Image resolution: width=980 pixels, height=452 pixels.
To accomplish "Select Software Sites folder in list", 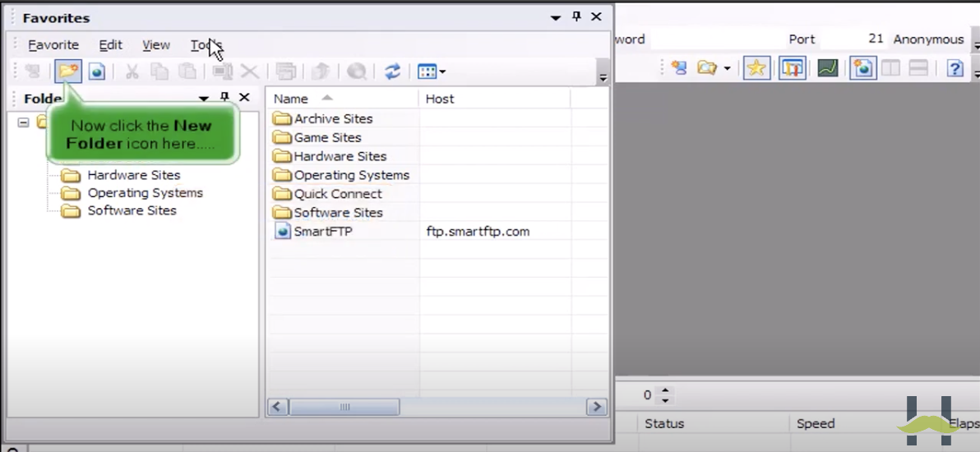I will coord(338,213).
